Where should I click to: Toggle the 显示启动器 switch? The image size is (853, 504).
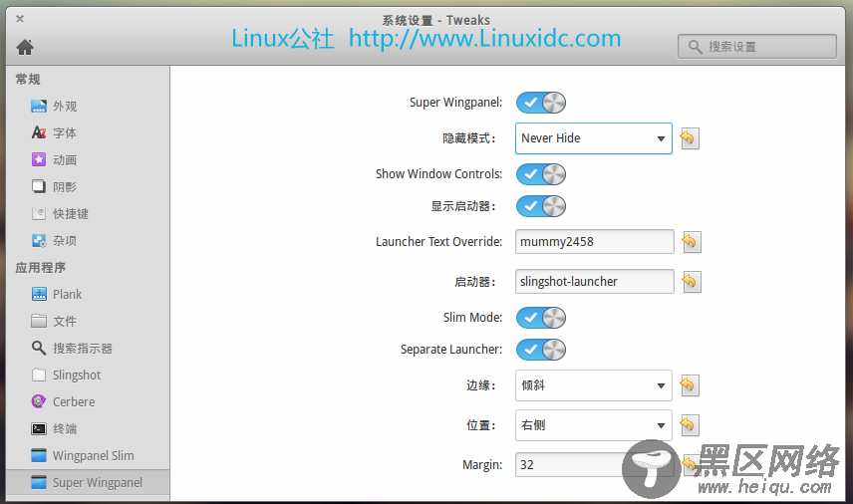pyautogui.click(x=541, y=206)
